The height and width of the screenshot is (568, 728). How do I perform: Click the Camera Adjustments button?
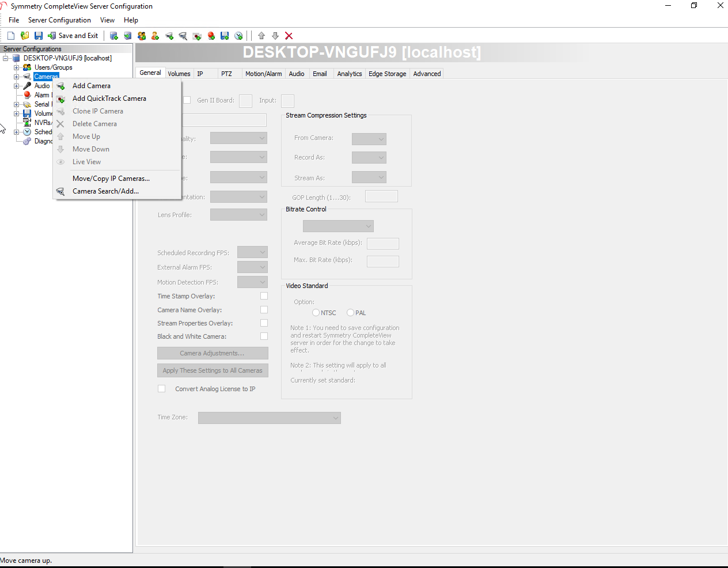pyautogui.click(x=213, y=353)
